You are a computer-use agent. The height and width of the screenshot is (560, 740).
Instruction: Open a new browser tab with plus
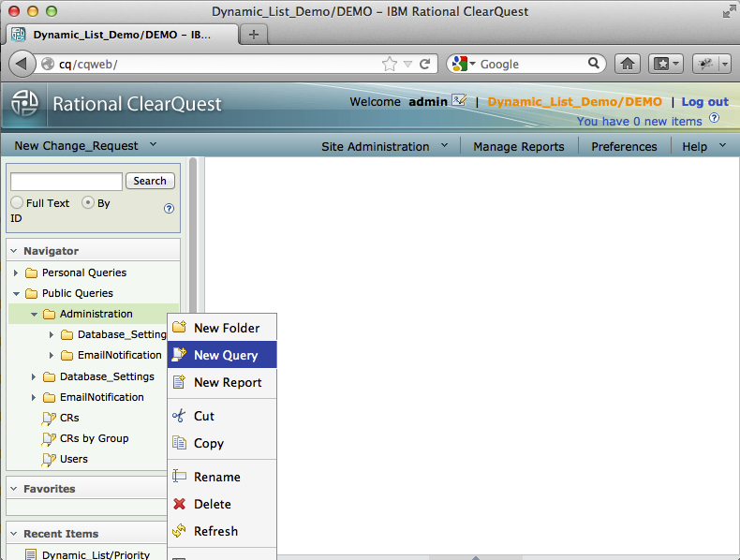pyautogui.click(x=254, y=35)
